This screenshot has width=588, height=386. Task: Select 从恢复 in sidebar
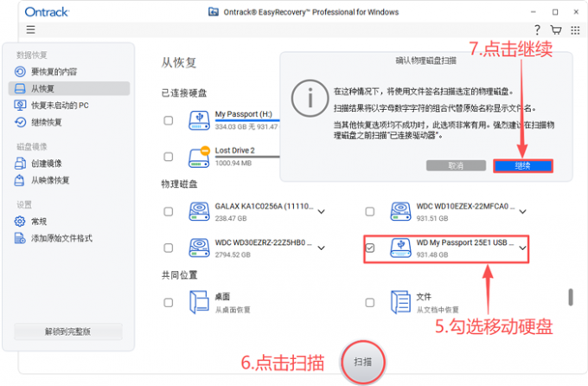pos(69,88)
